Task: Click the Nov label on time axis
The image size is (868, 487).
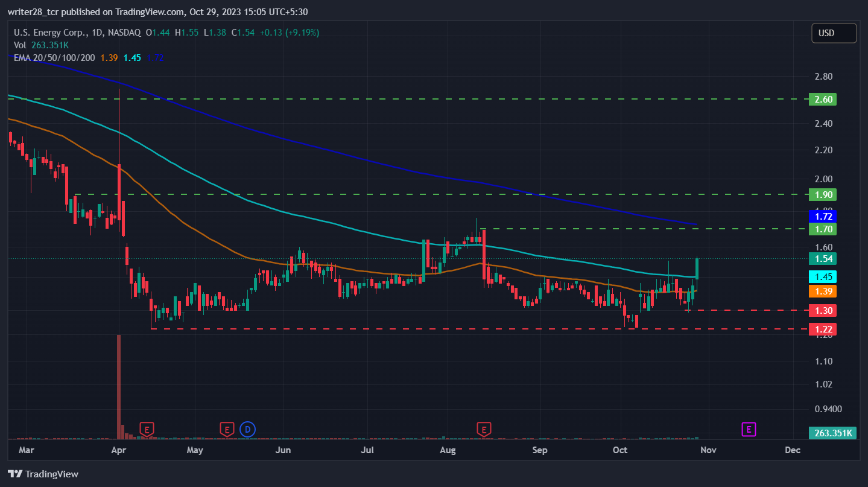Action: click(708, 450)
